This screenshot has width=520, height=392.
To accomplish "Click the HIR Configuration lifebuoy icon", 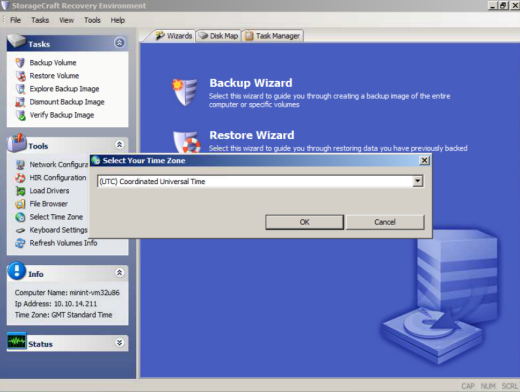I will (x=20, y=178).
